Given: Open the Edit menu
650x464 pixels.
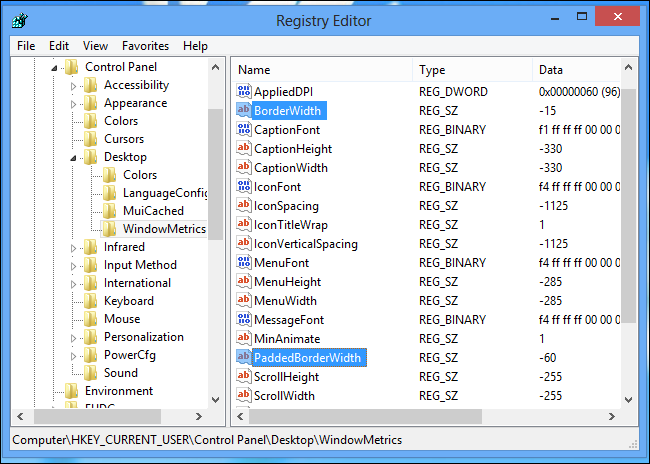Looking at the screenshot, I should click(59, 46).
